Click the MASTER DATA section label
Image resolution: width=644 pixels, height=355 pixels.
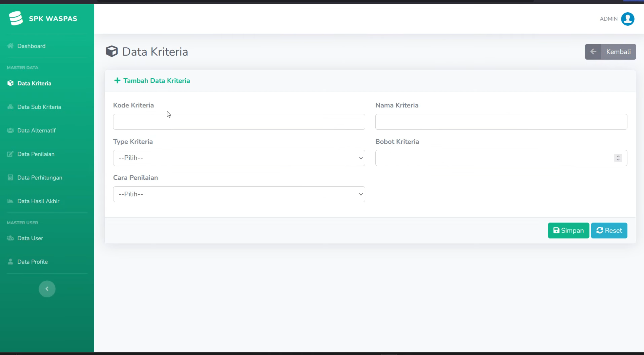pyautogui.click(x=22, y=68)
